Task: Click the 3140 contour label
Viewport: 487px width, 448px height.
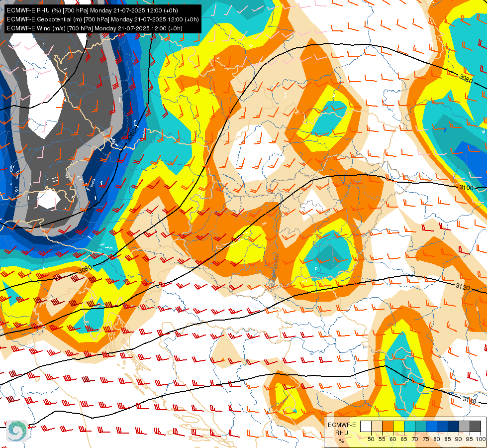Action: (469, 400)
